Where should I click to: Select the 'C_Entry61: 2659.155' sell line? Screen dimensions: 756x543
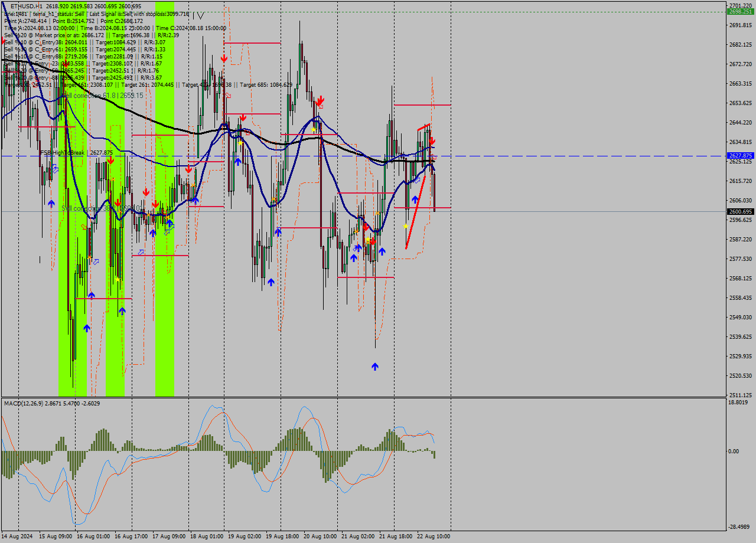85,49
